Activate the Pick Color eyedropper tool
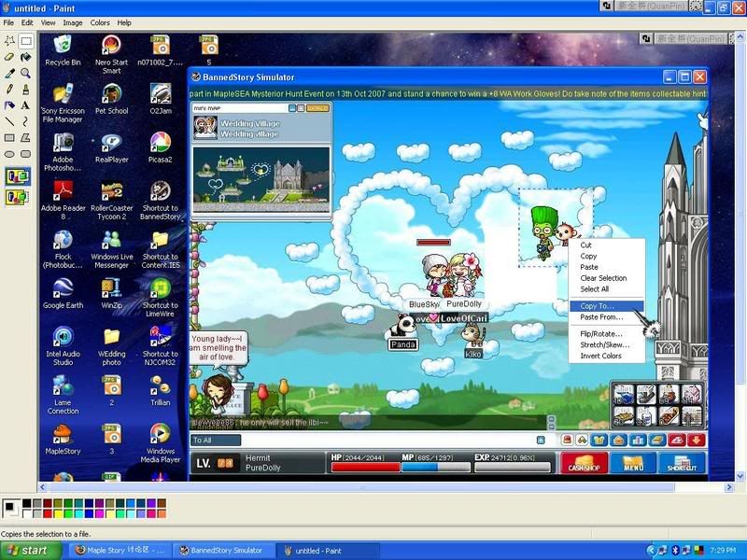The image size is (747, 560). pyautogui.click(x=9, y=74)
